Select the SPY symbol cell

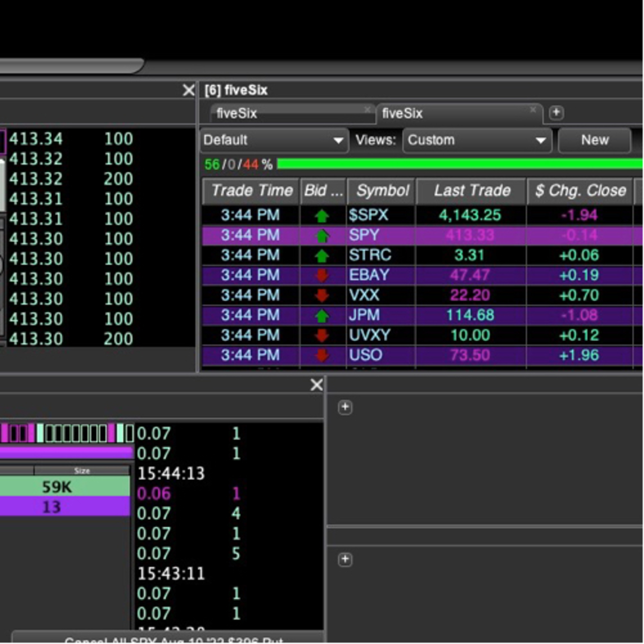[381, 236]
